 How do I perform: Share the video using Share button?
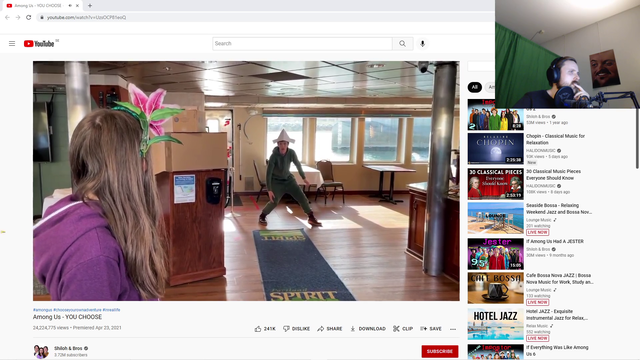tap(330, 329)
